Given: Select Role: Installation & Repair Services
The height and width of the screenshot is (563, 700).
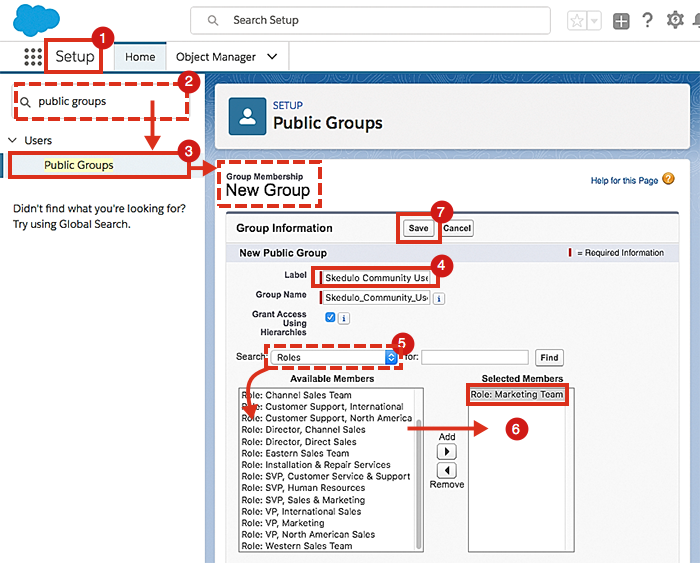Looking at the screenshot, I should [x=316, y=465].
